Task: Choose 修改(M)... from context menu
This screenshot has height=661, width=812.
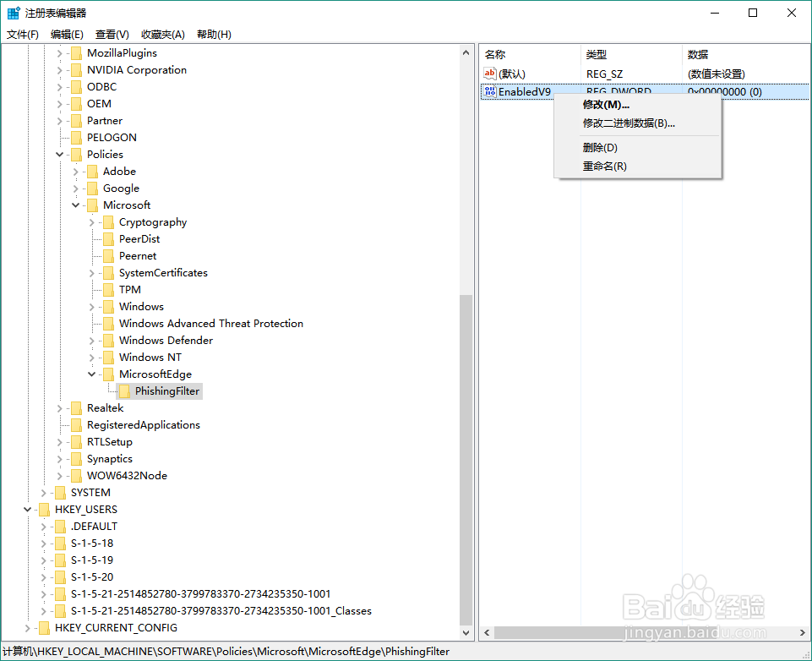Action: pyautogui.click(x=638, y=105)
